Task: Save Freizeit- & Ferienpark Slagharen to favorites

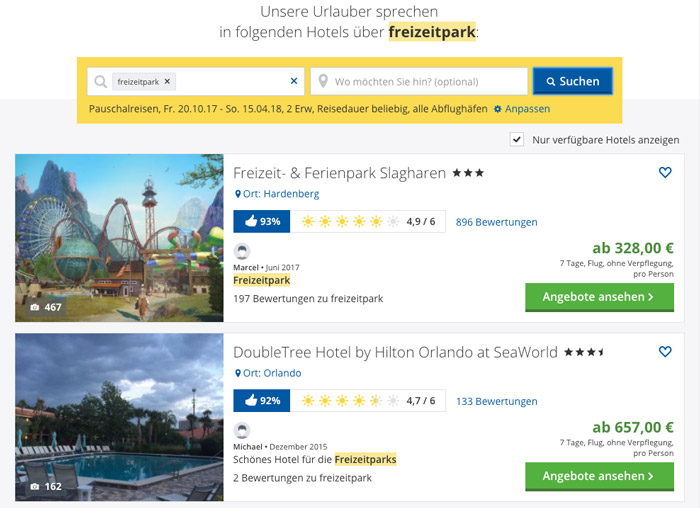Action: (665, 173)
